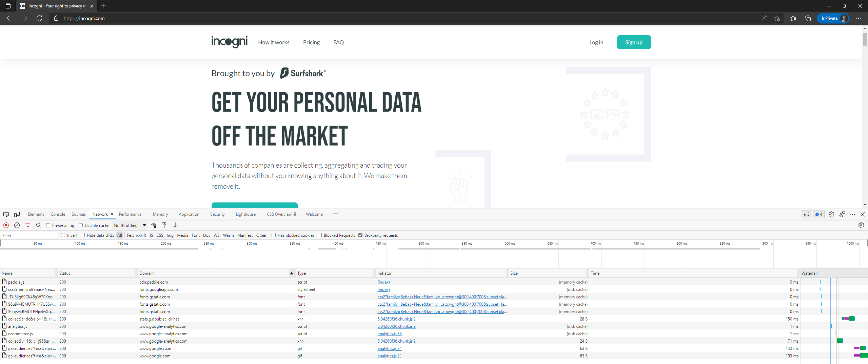Click the issues count badge showing 4
The height and width of the screenshot is (364, 868).
point(819,214)
